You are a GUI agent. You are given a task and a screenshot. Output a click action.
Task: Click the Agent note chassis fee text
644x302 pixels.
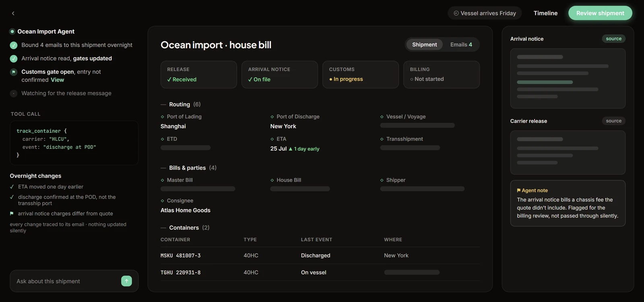point(568,208)
